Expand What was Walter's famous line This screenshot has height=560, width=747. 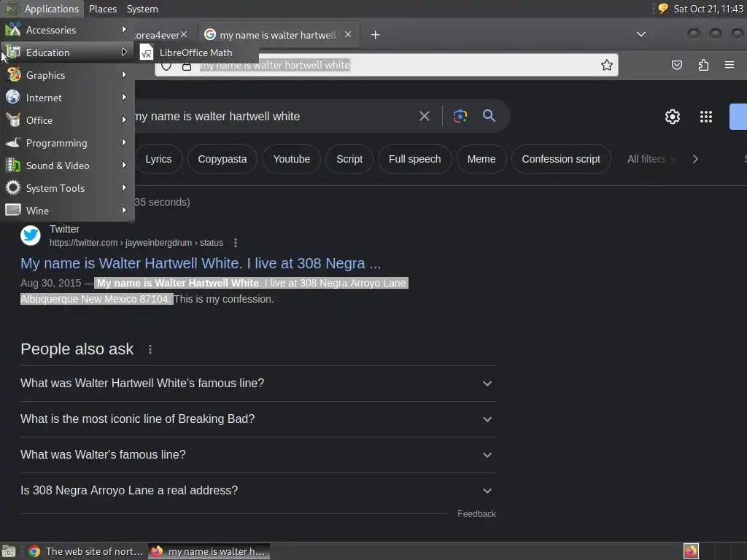258,455
